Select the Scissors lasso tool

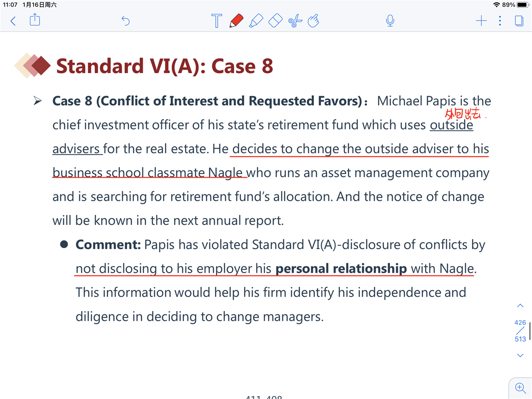point(295,21)
